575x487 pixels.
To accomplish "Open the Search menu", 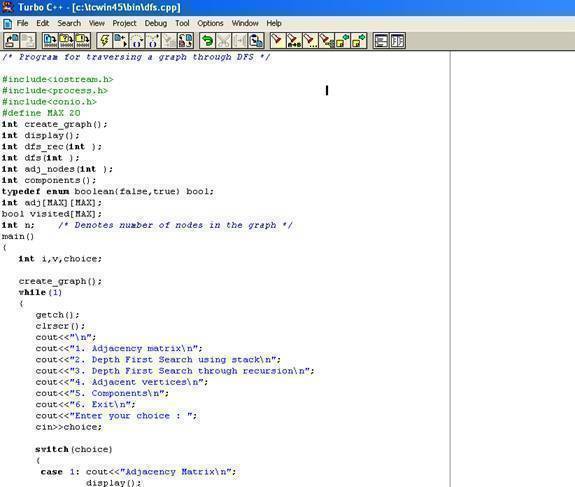I will pyautogui.click(x=69, y=23).
